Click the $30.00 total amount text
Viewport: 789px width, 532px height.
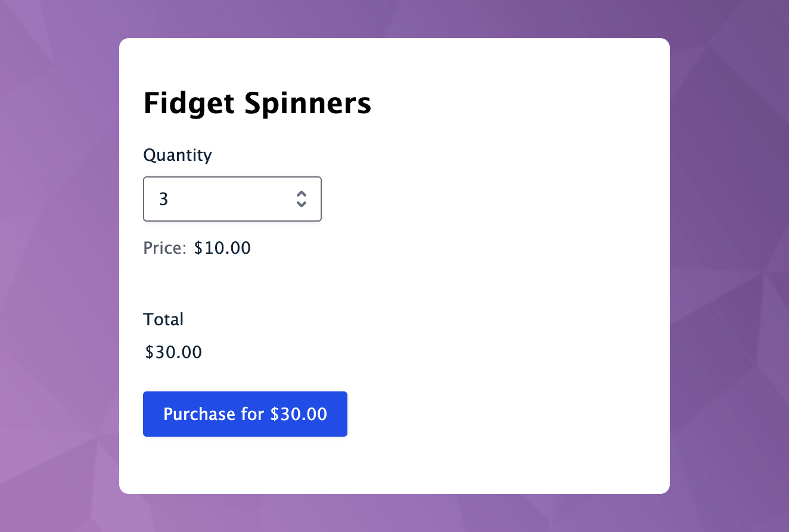click(173, 353)
